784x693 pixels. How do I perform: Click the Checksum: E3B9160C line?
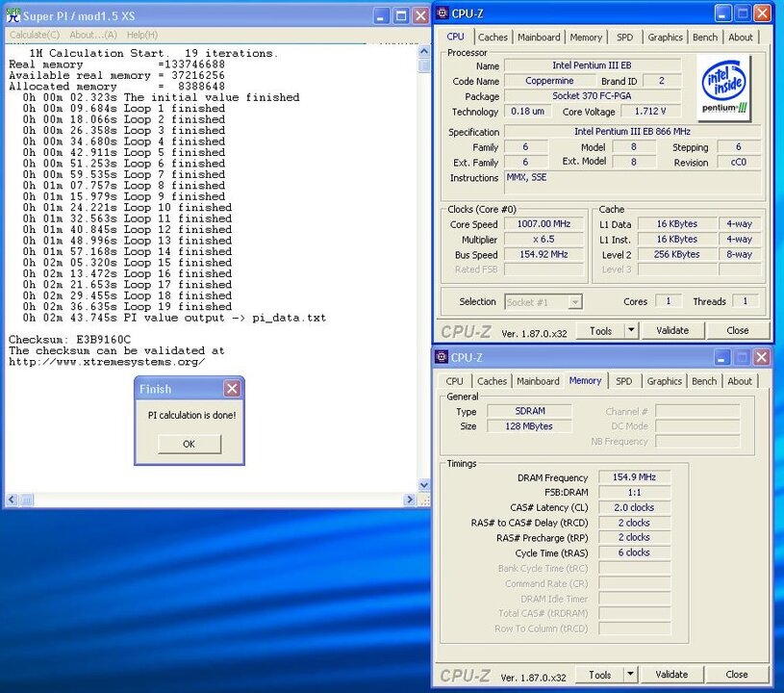69,339
